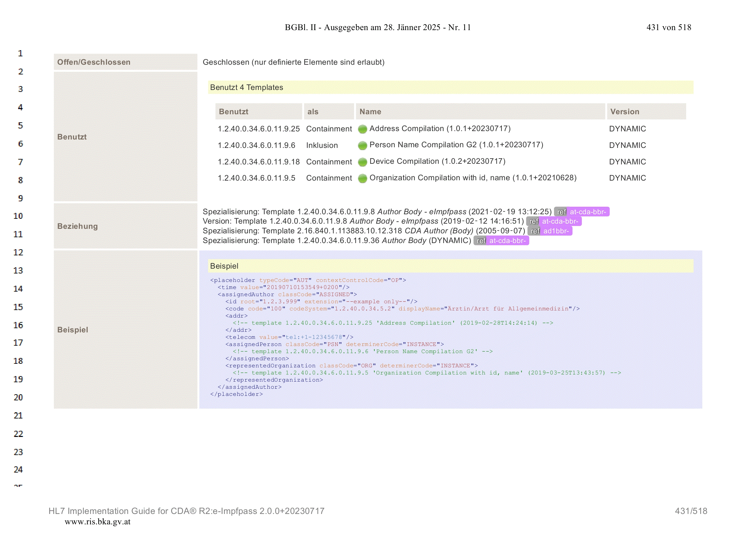756x535 pixels.
Task: Click the <assignedPerson classCode="PSN"> opening line
Action: click(335, 344)
